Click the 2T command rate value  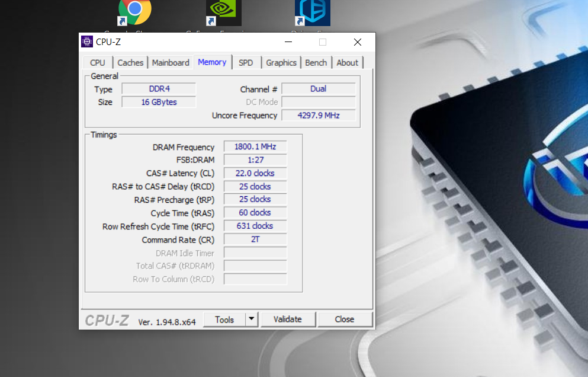[x=255, y=239]
